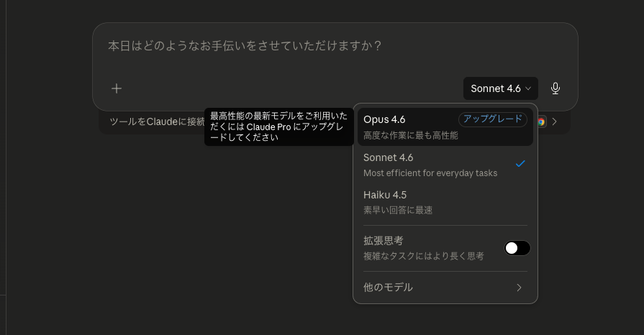Image resolution: width=644 pixels, height=335 pixels.
Task: Click the plus attachment icon
Action: 117,88
